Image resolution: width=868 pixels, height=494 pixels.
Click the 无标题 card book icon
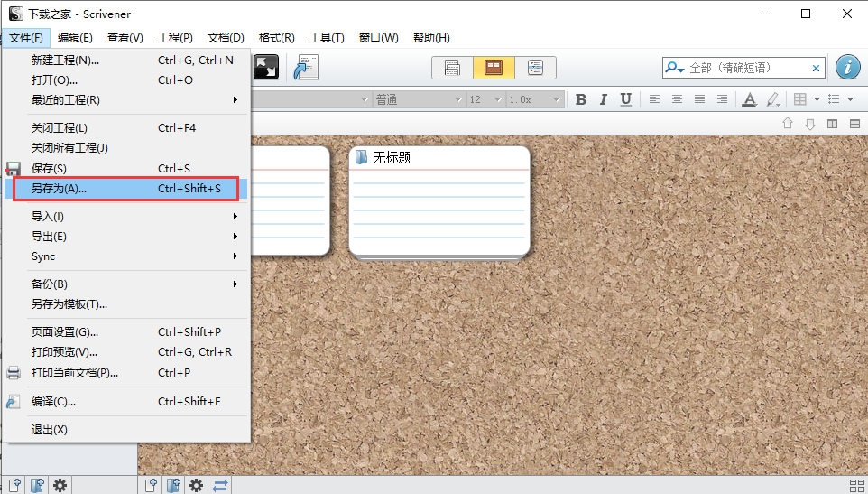(x=362, y=157)
